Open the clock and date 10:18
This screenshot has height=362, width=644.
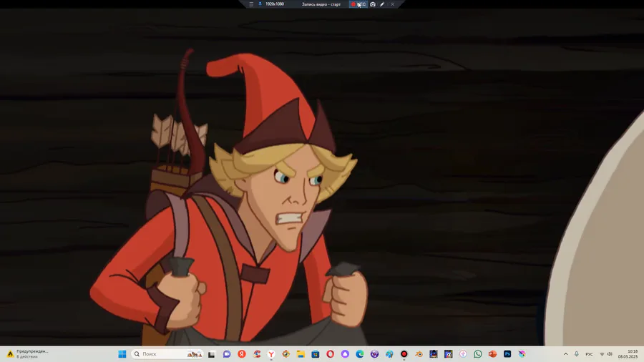coord(628,354)
